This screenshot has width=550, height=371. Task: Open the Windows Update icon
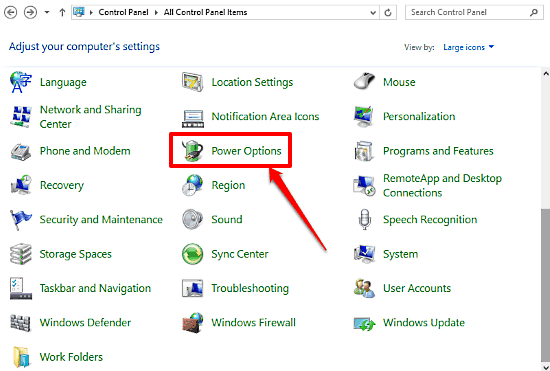[364, 323]
